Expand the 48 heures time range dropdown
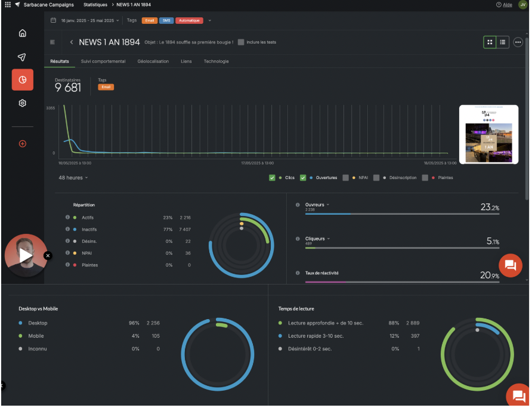 [73, 178]
